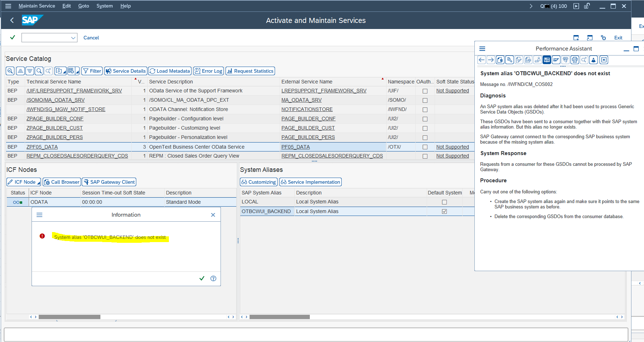
Task: Open the Maintain Service menu
Action: pos(37,6)
